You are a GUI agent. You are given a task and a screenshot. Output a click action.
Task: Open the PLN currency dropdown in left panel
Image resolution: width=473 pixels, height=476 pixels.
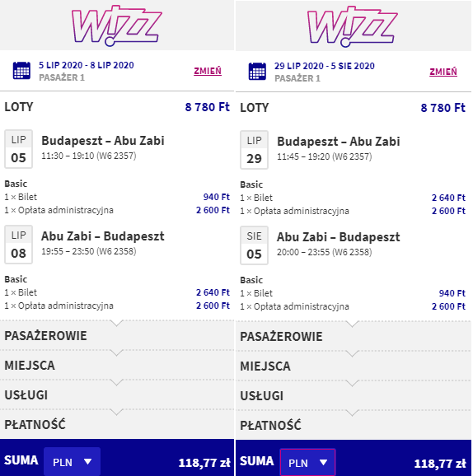tap(72, 462)
